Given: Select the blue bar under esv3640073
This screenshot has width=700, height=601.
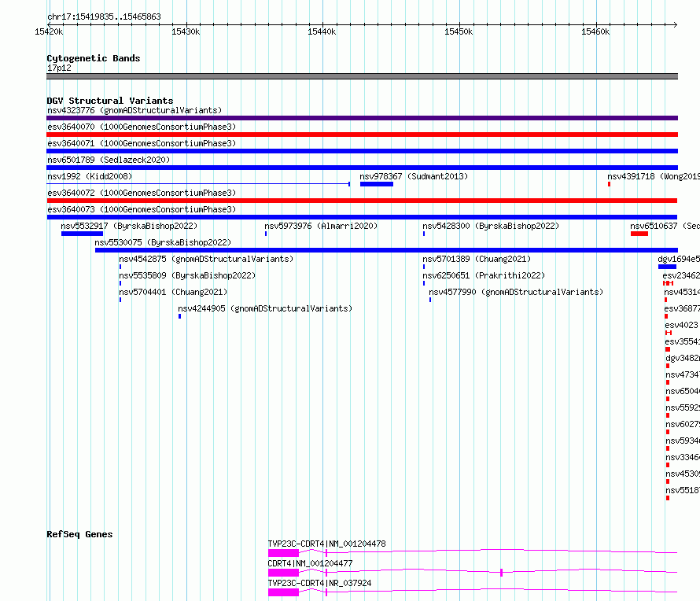Looking at the screenshot, I should [x=362, y=217].
